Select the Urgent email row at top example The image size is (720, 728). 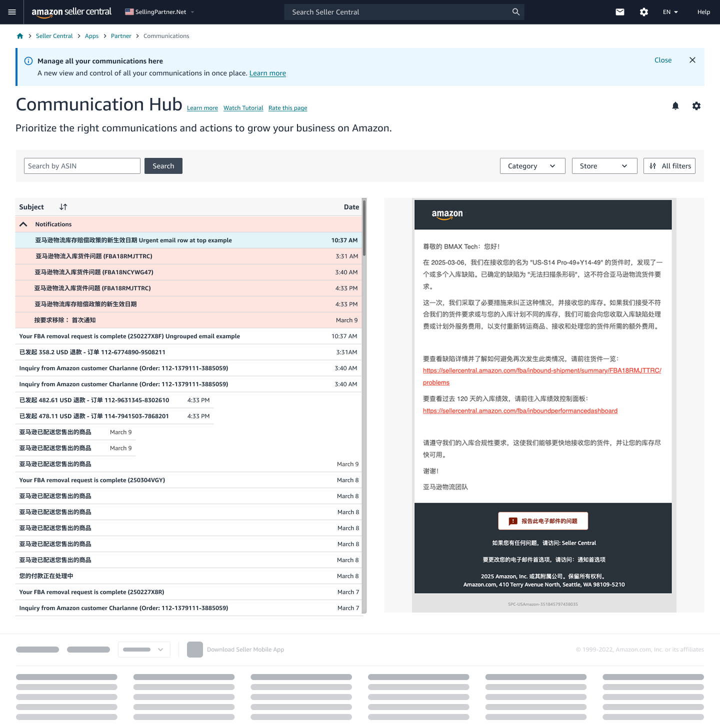click(x=188, y=240)
